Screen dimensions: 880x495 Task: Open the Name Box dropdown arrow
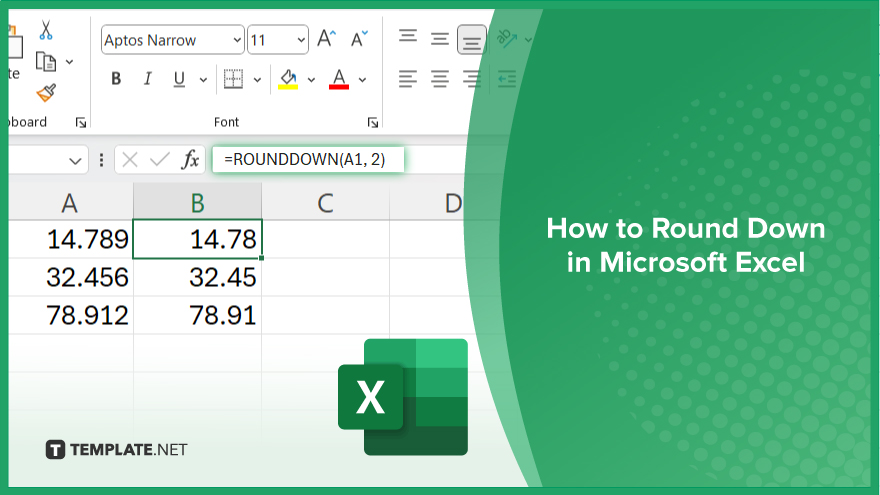(x=75, y=161)
